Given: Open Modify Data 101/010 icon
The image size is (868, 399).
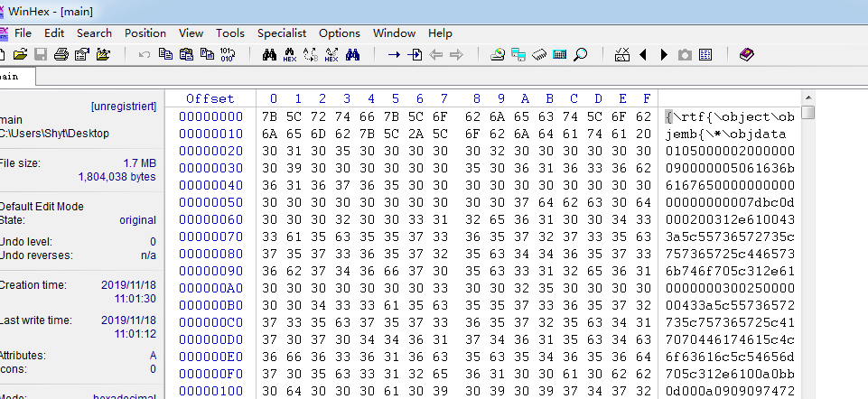Looking at the screenshot, I should [228, 54].
